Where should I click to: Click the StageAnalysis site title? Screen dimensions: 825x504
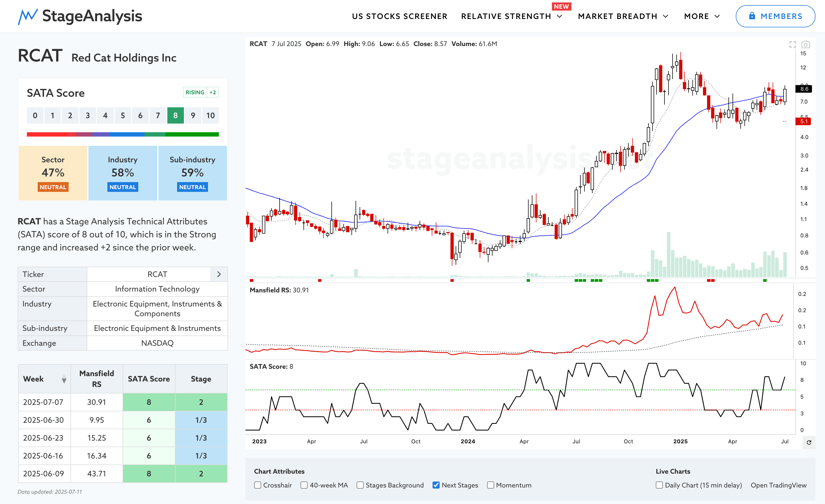(92, 16)
